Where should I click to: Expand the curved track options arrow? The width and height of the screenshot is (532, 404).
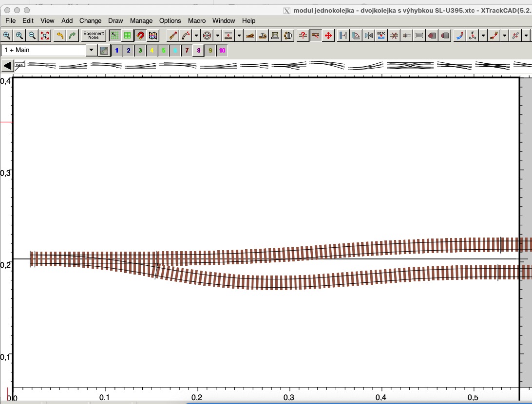(x=196, y=35)
